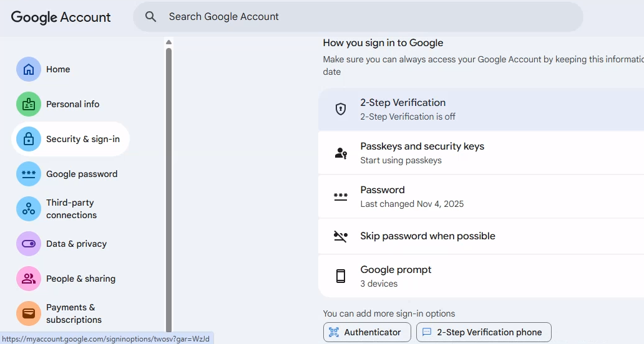This screenshot has height=344, width=644.
Task: Click '2-Step Verification is off' text
Action: pos(408,117)
